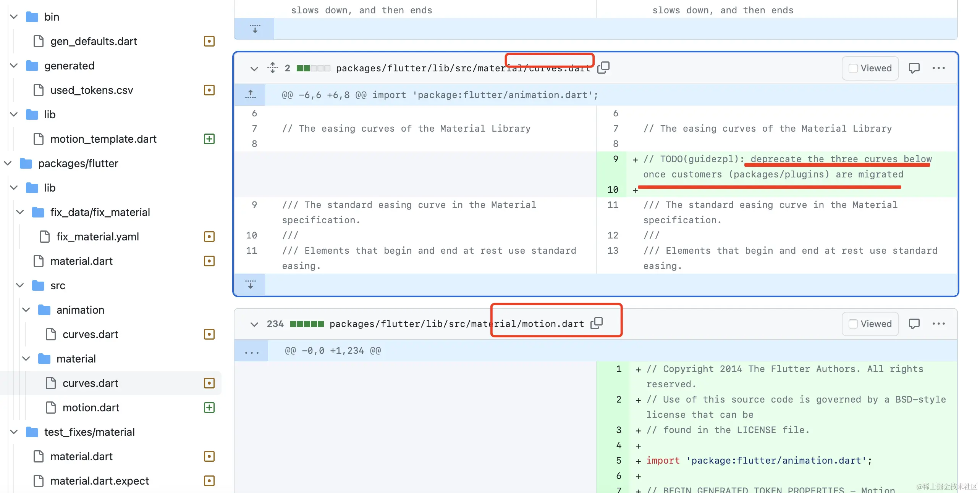This screenshot has height=493, width=980.
Task: Open packages/flutter/lib/src/material/curves.dart file link
Action: point(463,68)
